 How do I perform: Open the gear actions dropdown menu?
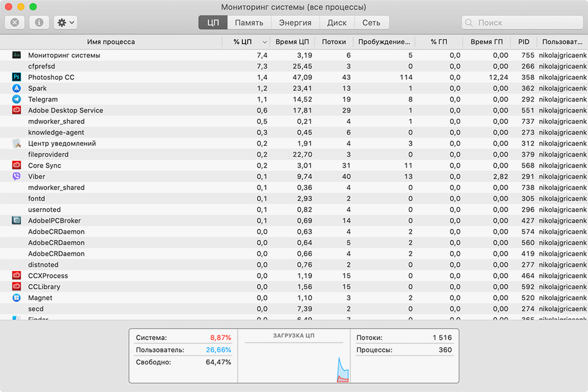tap(65, 22)
